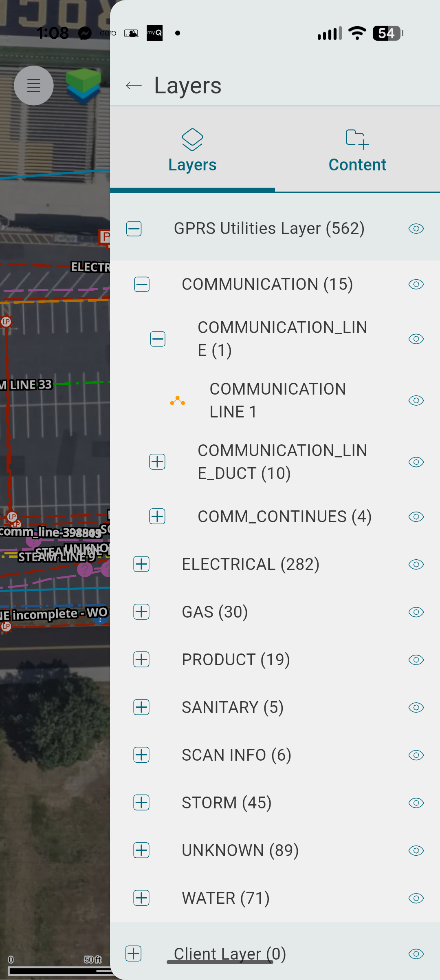The image size is (440, 980).
Task: Expand the ELECTRICAL (282) group
Action: [x=141, y=564]
